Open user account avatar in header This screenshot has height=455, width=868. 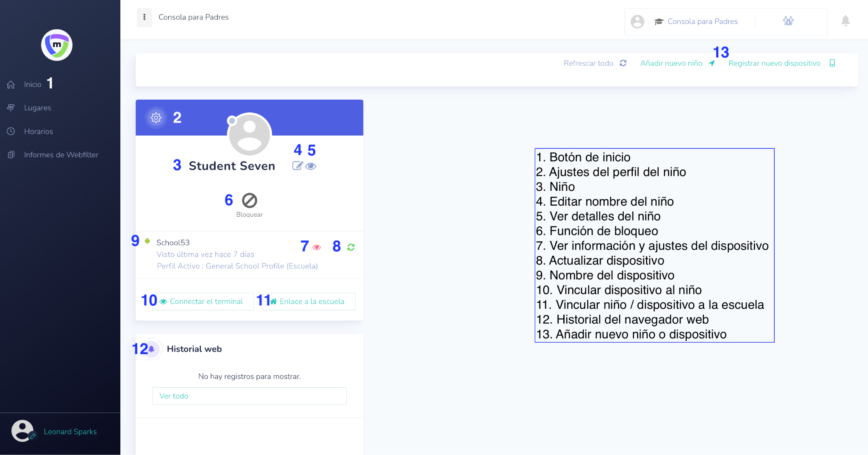[637, 22]
